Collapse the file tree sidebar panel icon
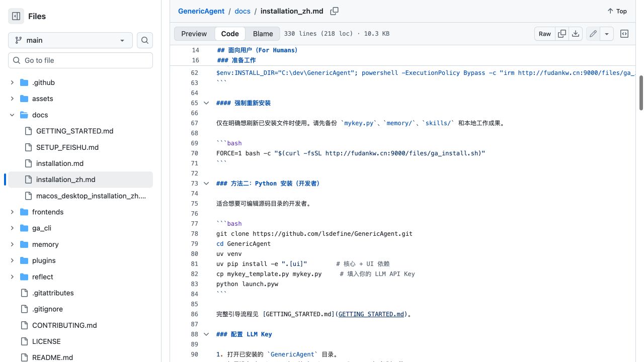Image resolution: width=644 pixels, height=362 pixels. (x=16, y=16)
